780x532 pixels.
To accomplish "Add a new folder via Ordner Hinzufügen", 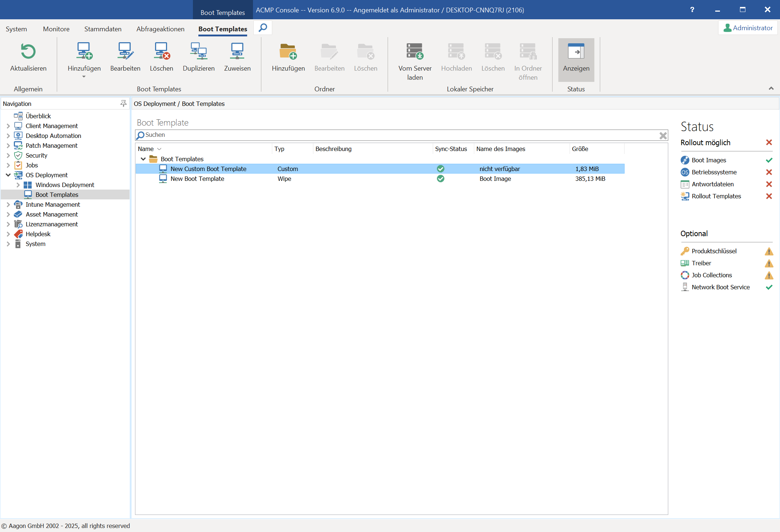I will tap(288, 51).
